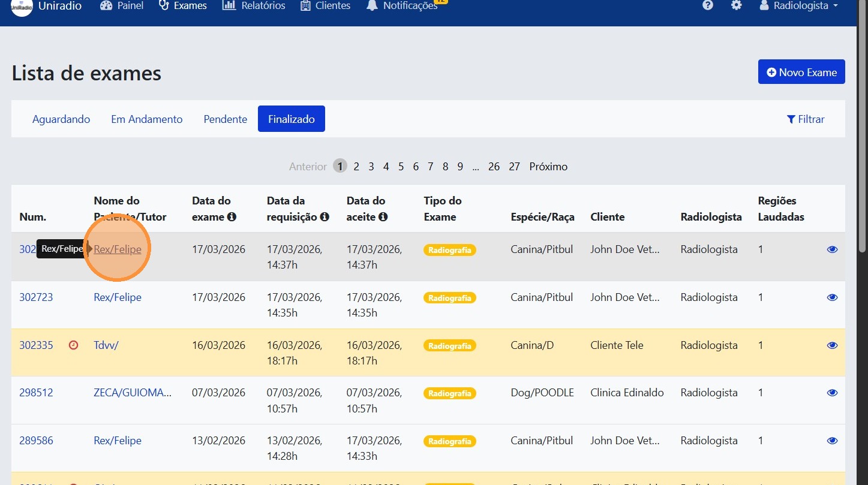868x485 pixels.
Task: Switch to the Pendente tab
Action: click(226, 119)
